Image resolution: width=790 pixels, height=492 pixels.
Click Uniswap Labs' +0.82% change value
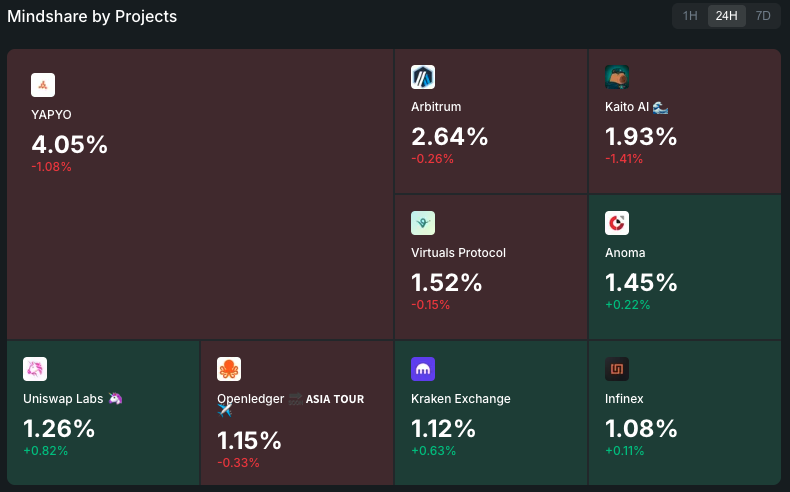click(46, 450)
